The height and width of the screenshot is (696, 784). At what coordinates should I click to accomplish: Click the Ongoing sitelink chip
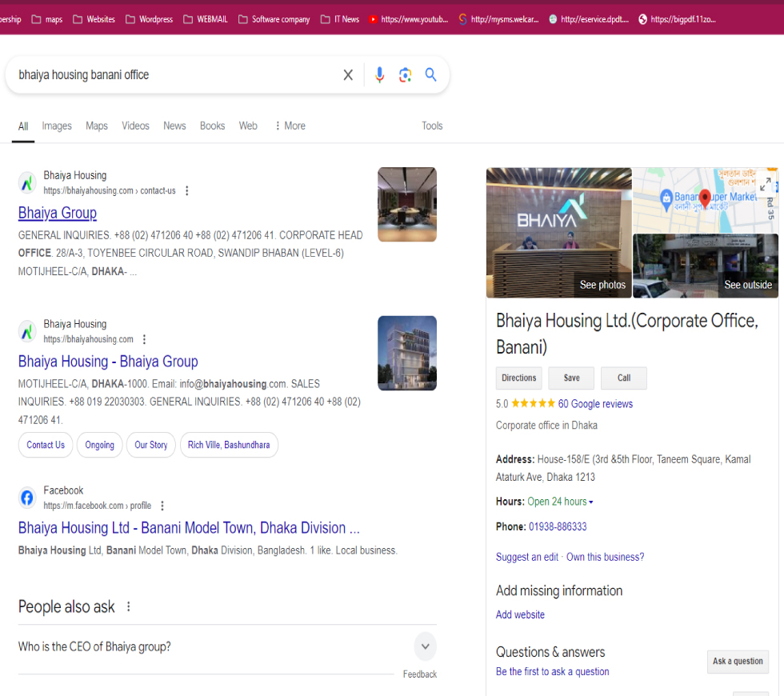[x=99, y=445]
